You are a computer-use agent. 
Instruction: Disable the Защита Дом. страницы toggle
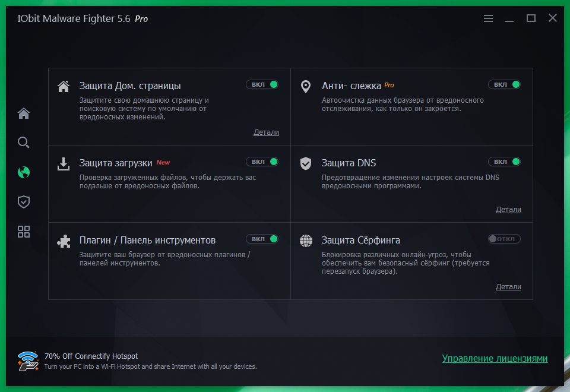click(262, 84)
